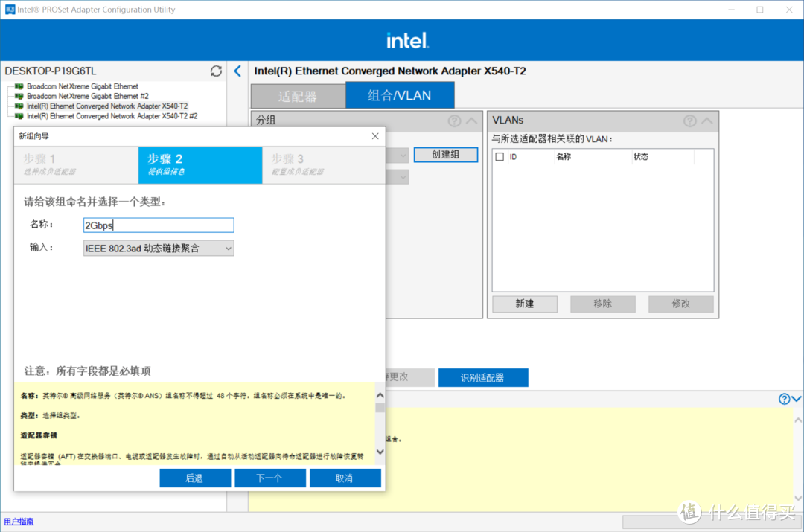Image resolution: width=804 pixels, height=532 pixels.
Task: Open help for the 分组 panel
Action: pos(454,120)
